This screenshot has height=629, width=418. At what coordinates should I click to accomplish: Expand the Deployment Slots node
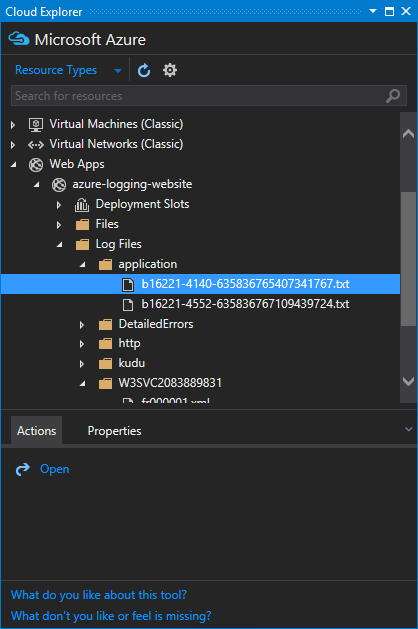point(59,205)
